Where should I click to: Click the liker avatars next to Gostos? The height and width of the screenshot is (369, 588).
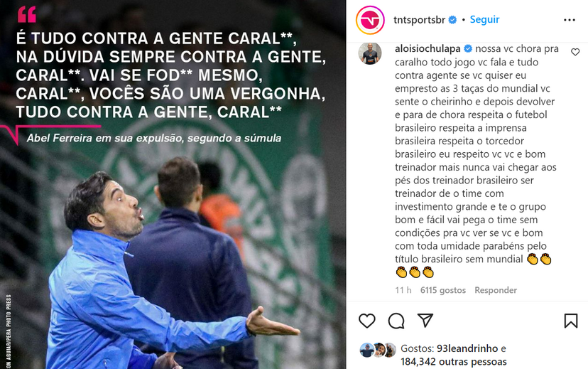(x=378, y=350)
